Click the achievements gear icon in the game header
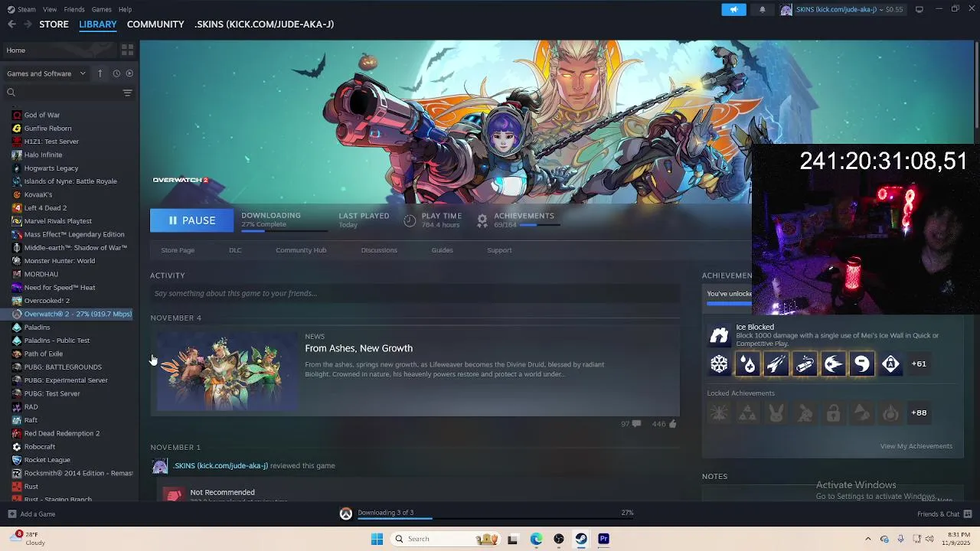Screen dimensions: 980x551 (x=482, y=220)
